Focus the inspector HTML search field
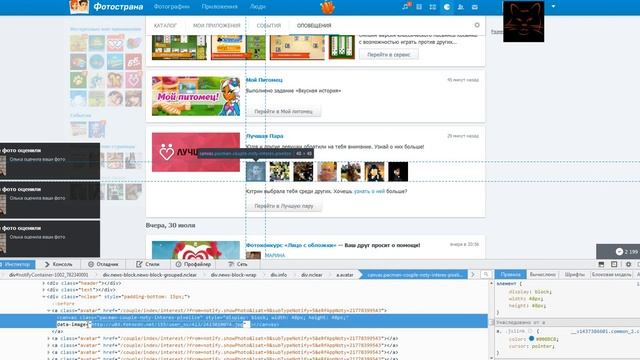 (486, 275)
